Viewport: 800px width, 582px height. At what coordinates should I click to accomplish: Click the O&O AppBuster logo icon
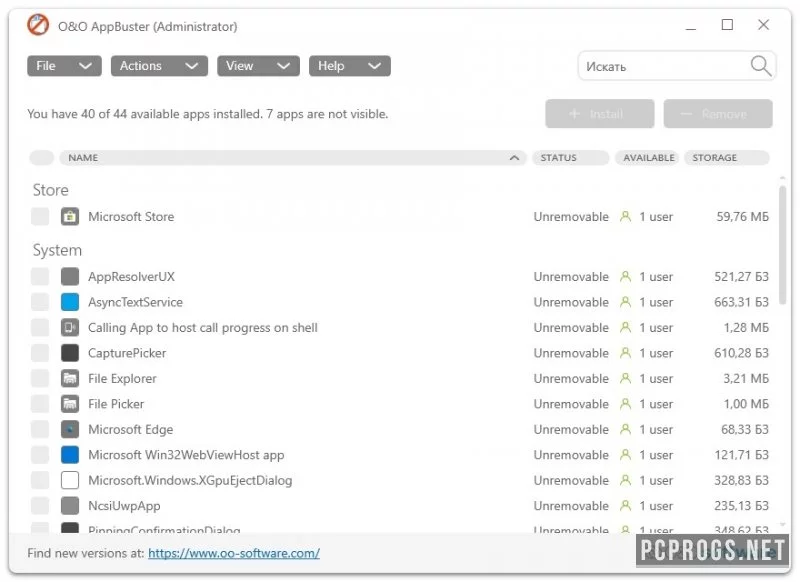(38, 25)
